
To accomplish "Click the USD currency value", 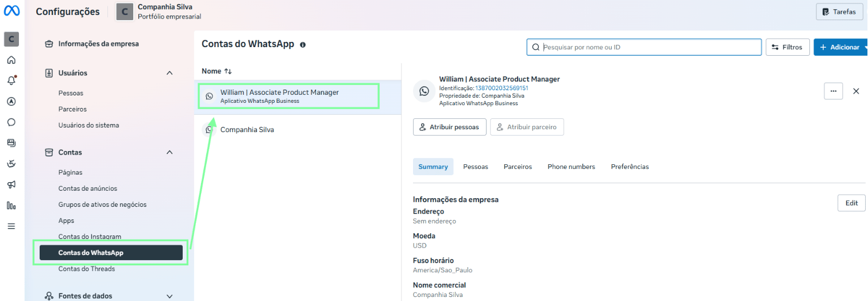I will pos(419,245).
